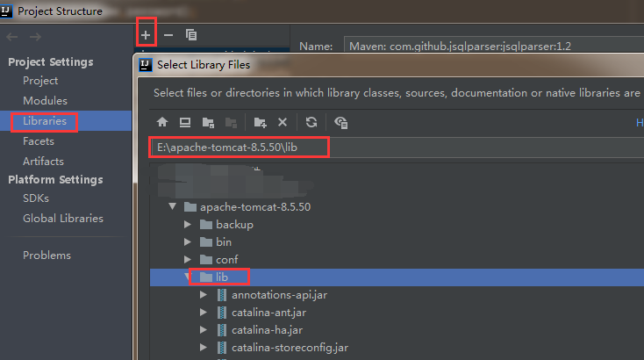Click the library Name field
The height and width of the screenshot is (360, 644).
pyautogui.click(x=494, y=46)
